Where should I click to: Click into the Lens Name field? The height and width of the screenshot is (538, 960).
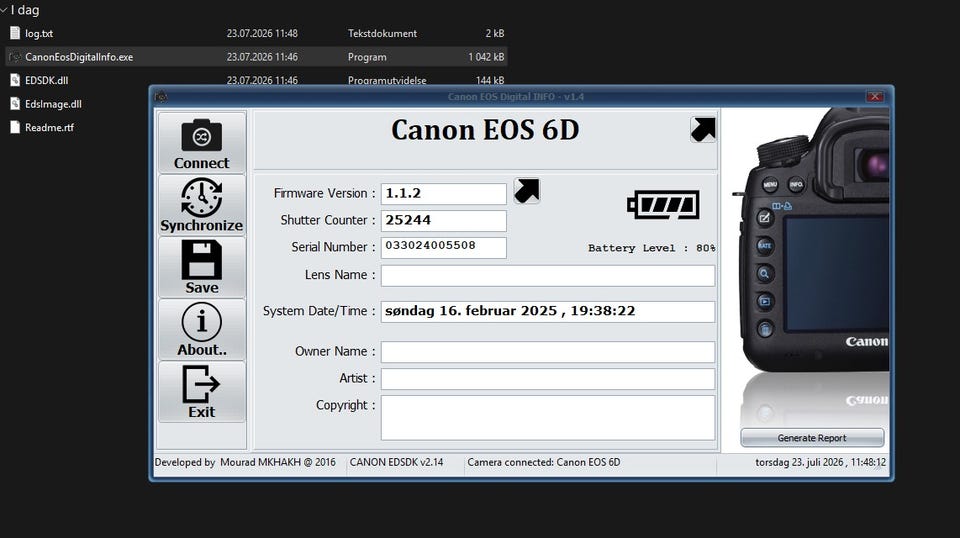tap(547, 275)
